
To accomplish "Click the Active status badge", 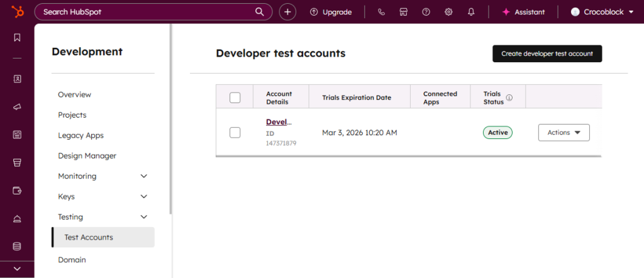I will [x=498, y=133].
